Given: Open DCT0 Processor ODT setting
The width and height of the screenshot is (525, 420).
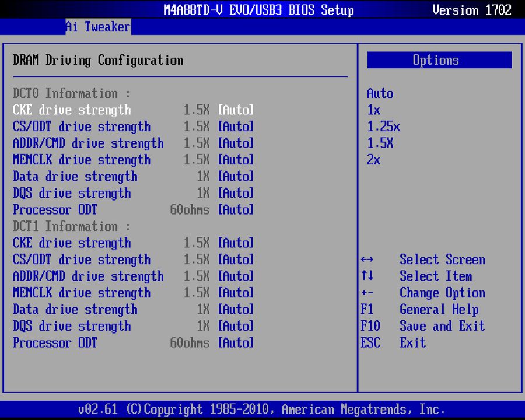Looking at the screenshot, I should coord(55,210).
